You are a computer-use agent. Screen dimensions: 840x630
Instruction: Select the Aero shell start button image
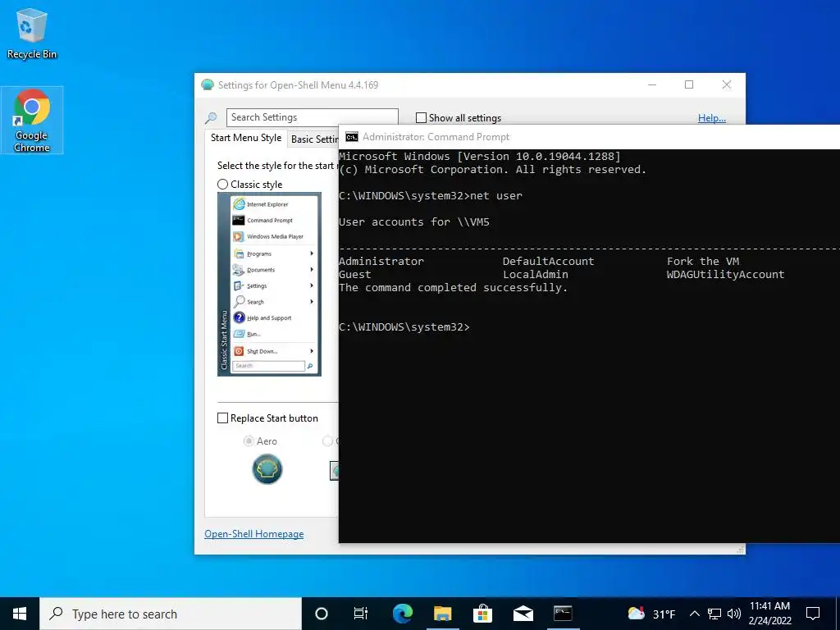tap(267, 469)
